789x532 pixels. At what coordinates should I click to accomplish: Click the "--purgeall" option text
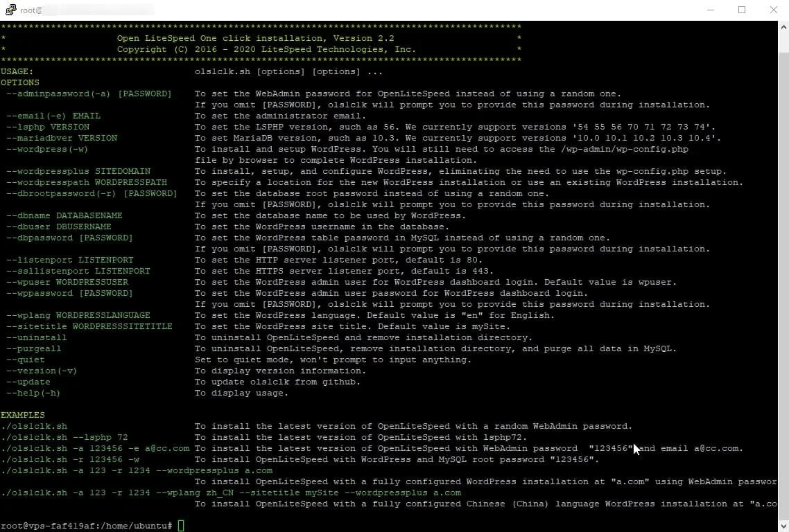click(33, 348)
